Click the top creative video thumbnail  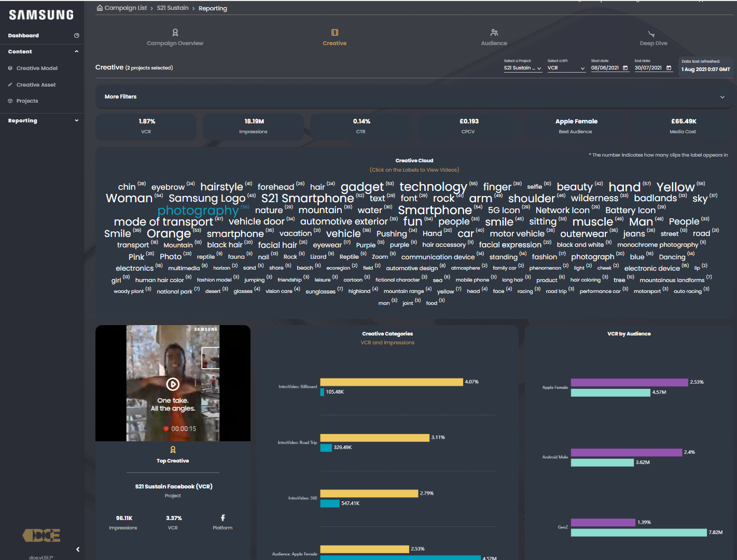[173, 383]
